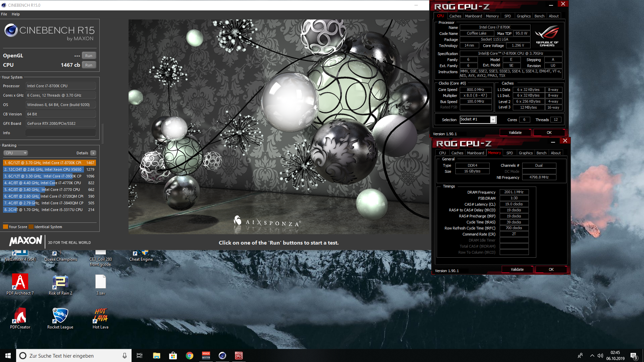Open SPD tab in lower CPU-Z window

click(x=510, y=153)
